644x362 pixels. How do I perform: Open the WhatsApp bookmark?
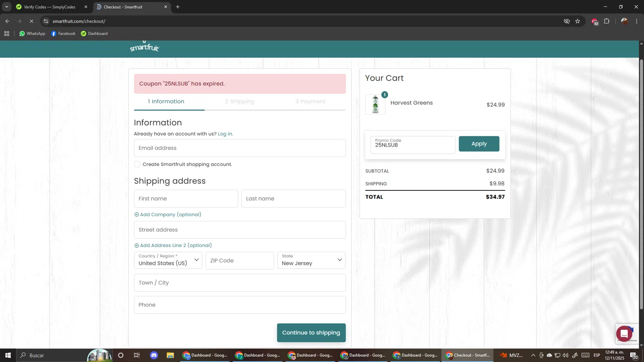tap(32, 33)
